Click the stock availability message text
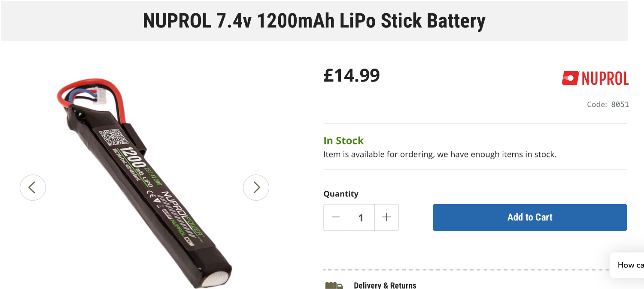 tap(440, 154)
